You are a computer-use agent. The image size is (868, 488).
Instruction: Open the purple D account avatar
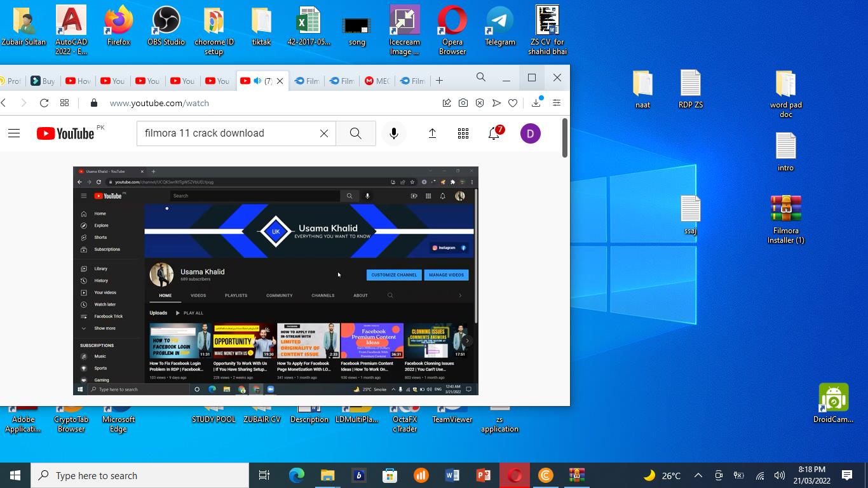click(530, 133)
